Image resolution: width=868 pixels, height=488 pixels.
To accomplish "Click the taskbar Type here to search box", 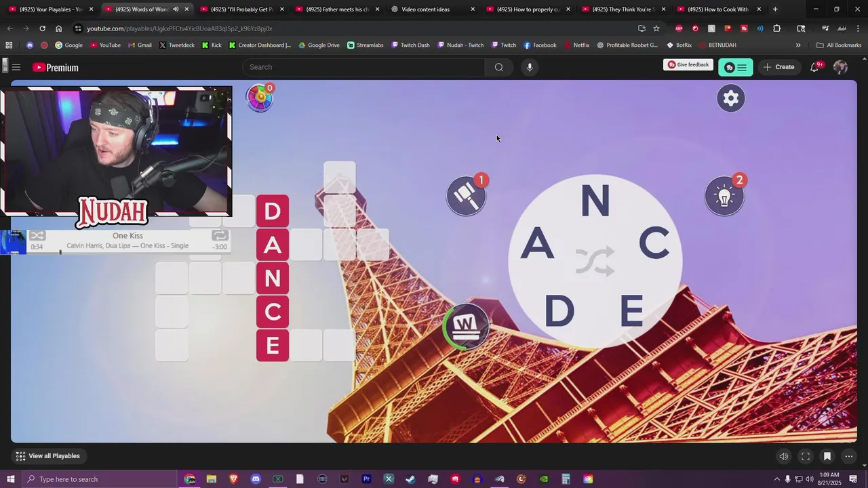I will [x=98, y=479].
